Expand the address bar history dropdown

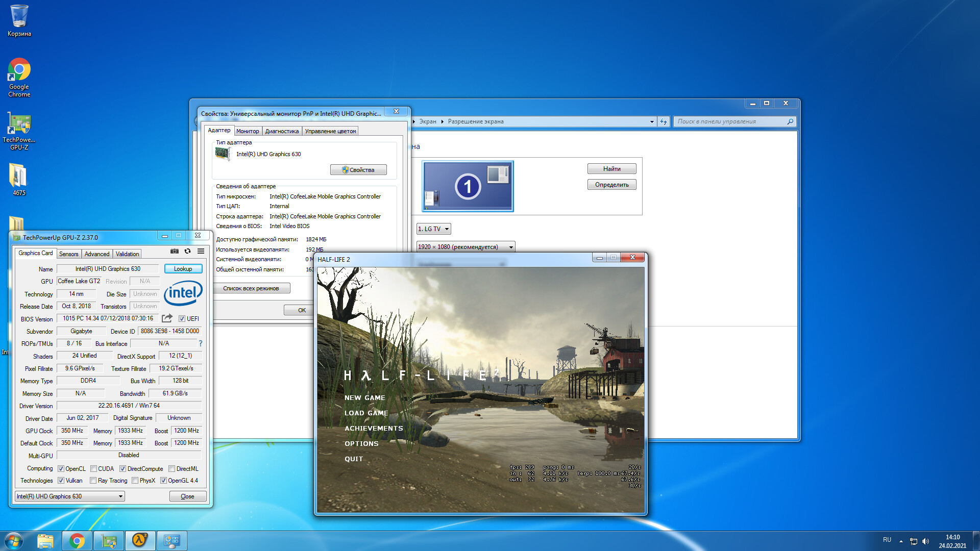pyautogui.click(x=652, y=121)
